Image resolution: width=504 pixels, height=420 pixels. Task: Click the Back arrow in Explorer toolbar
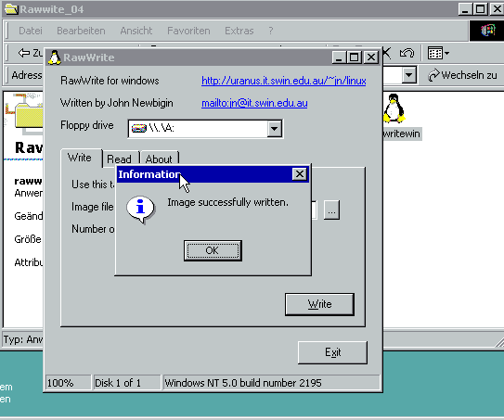click(x=24, y=53)
